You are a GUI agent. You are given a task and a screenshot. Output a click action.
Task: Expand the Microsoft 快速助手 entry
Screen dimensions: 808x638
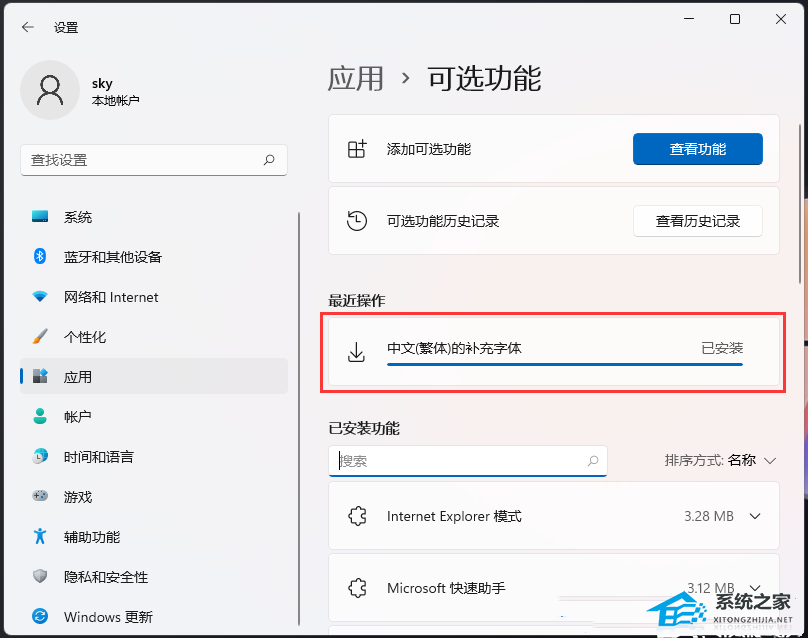coord(753,588)
